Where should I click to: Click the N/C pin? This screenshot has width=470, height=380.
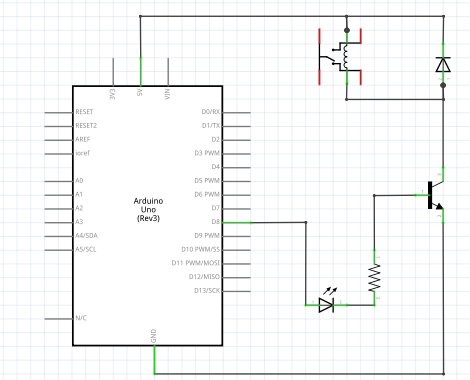pyautogui.click(x=59, y=319)
